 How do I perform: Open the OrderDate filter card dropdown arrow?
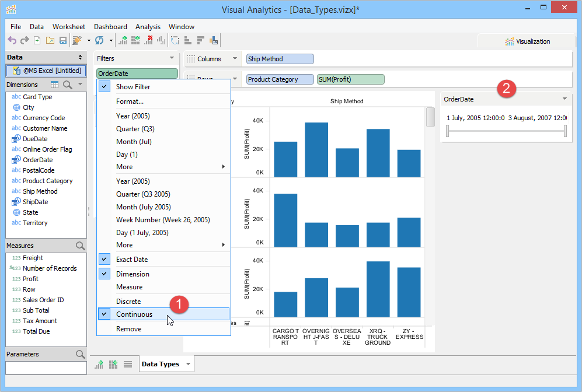564,99
